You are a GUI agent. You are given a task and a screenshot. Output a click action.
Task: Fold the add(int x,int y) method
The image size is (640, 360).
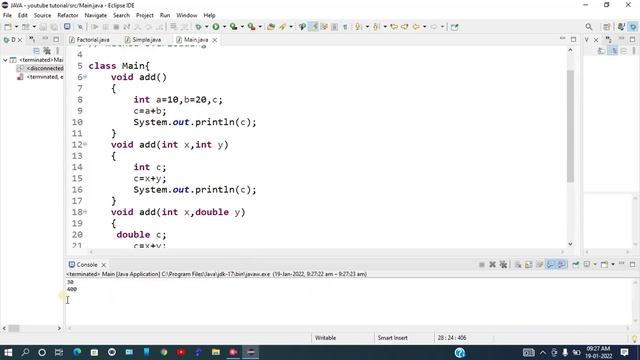click(85, 144)
